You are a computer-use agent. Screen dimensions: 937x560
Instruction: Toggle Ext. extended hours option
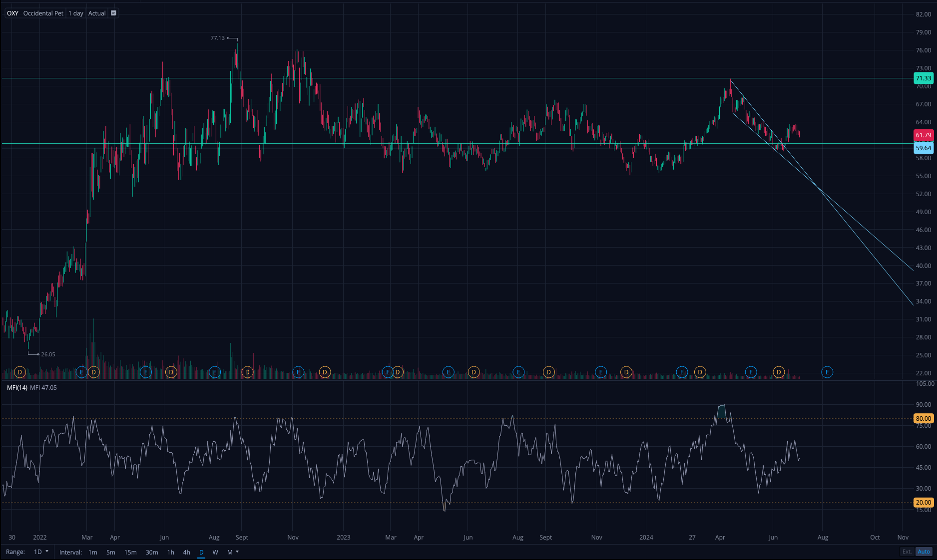[907, 552]
